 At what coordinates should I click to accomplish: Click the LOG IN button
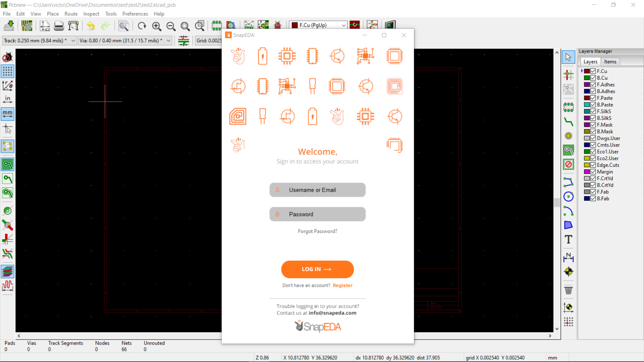pos(317,269)
